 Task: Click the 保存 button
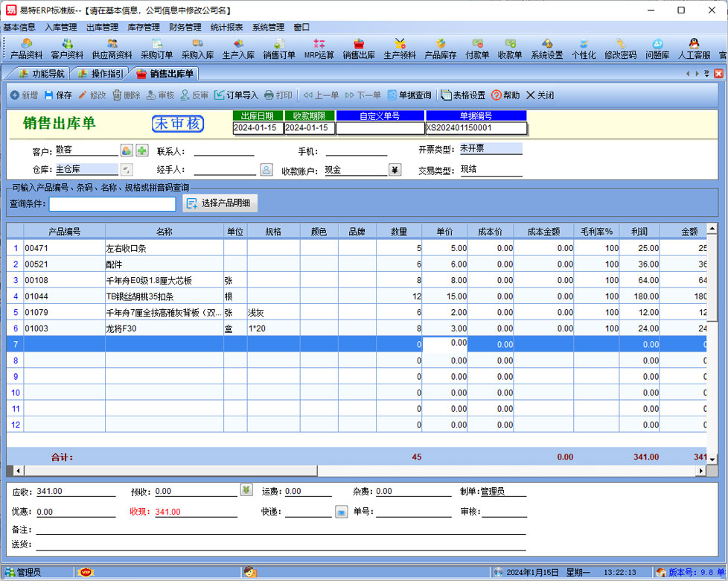point(58,95)
